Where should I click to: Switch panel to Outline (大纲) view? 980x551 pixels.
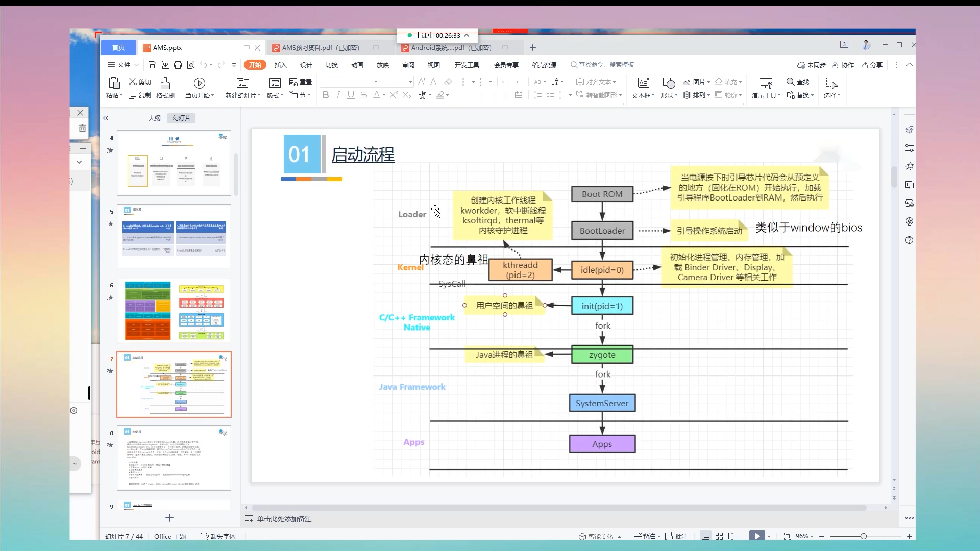click(154, 118)
